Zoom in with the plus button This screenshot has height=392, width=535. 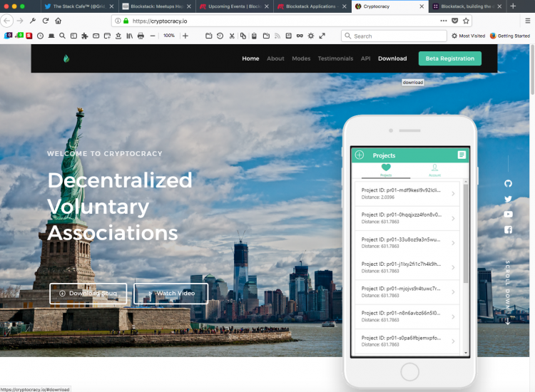[185, 36]
